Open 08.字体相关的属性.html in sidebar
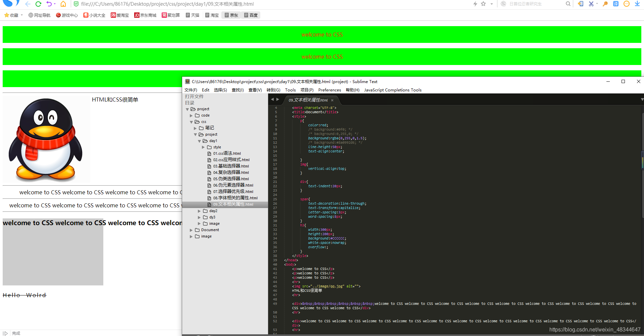Viewport: 644px width, 336px height. coord(235,198)
